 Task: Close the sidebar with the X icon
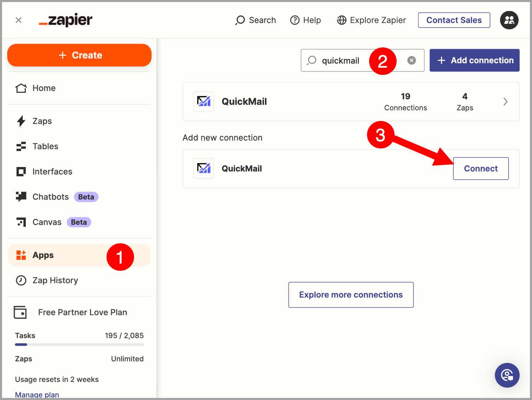19,20
